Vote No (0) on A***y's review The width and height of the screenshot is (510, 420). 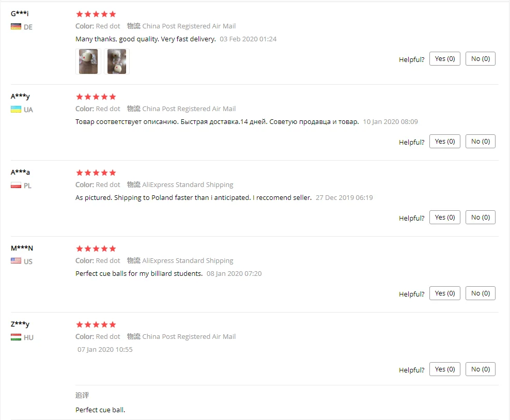(481, 142)
